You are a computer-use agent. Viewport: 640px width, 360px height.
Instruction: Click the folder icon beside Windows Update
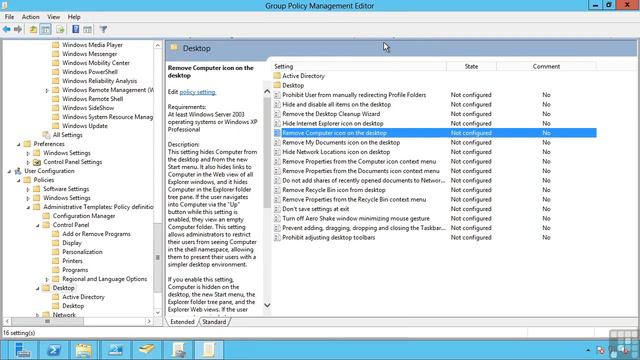pos(56,126)
